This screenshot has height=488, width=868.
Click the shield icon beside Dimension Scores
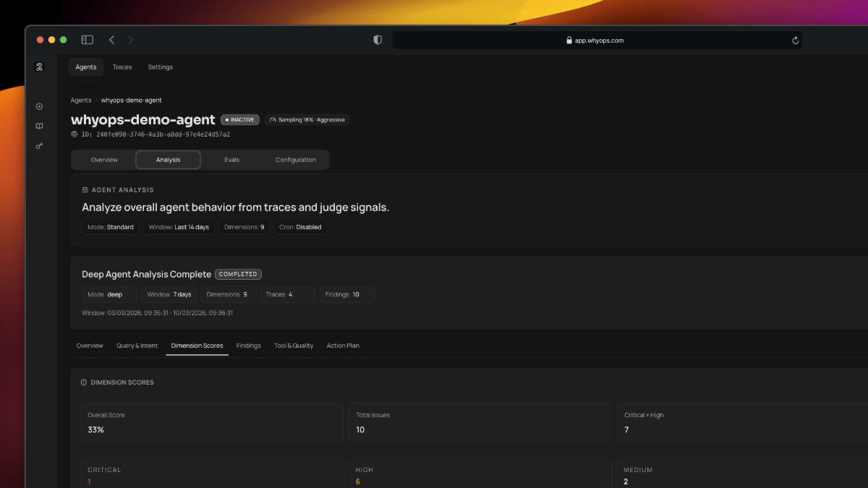[84, 382]
